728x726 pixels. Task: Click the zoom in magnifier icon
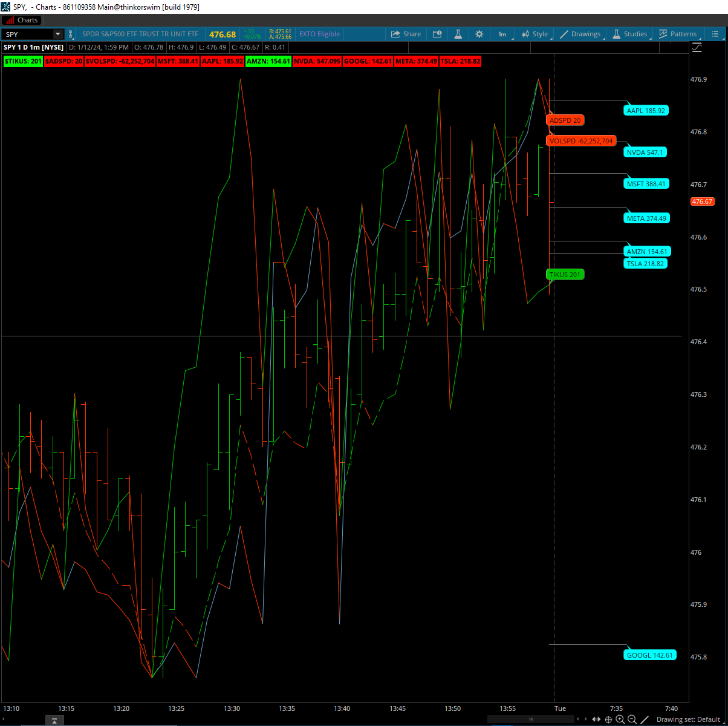620,719
